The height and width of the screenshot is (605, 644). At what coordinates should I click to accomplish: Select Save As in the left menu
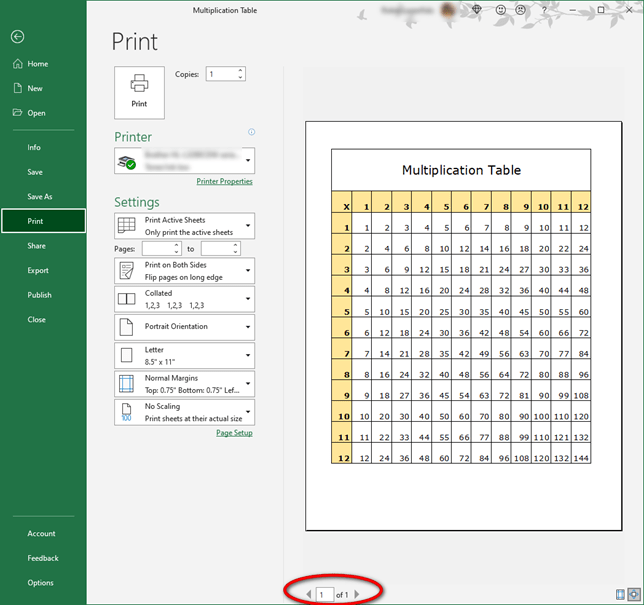[40, 197]
